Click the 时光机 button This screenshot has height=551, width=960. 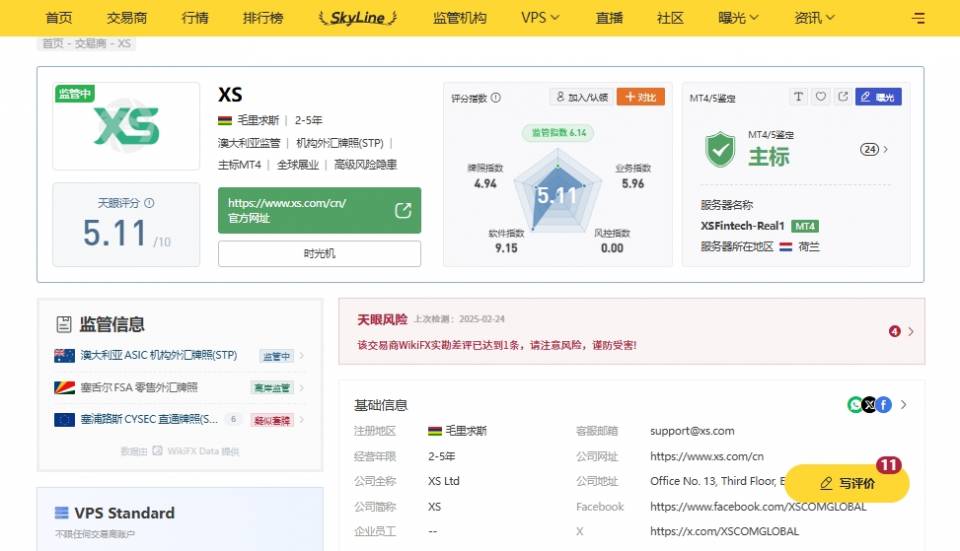(x=320, y=253)
